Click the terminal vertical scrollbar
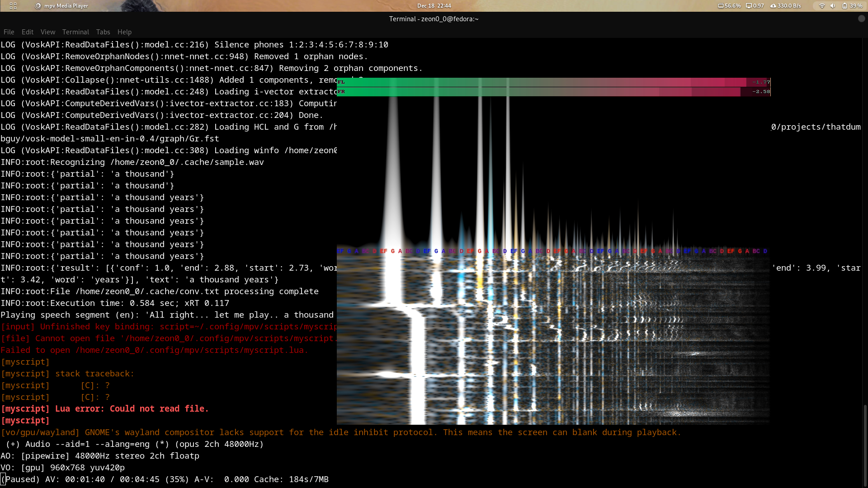The image size is (868, 488). point(865,445)
